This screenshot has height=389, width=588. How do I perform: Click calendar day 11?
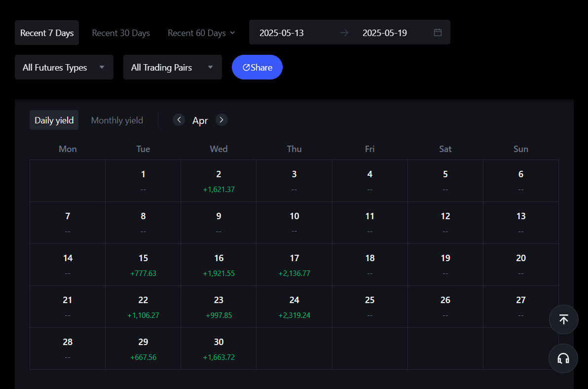370,223
